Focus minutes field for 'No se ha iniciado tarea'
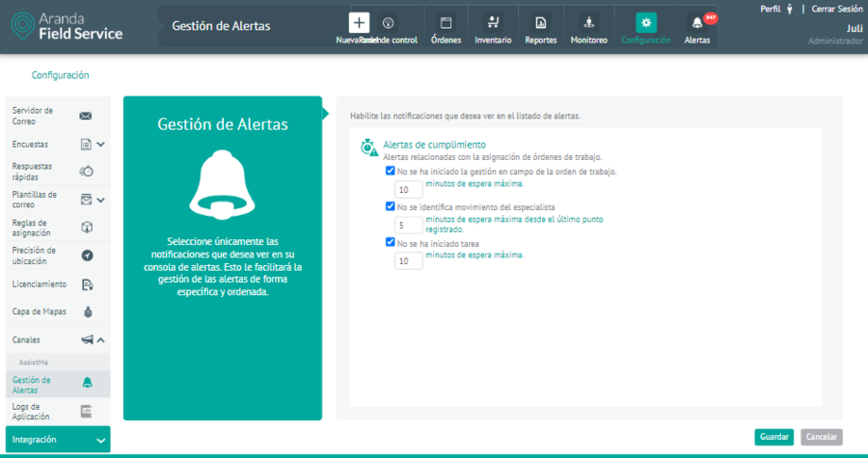Screen dimensions: 868x458 409,260
